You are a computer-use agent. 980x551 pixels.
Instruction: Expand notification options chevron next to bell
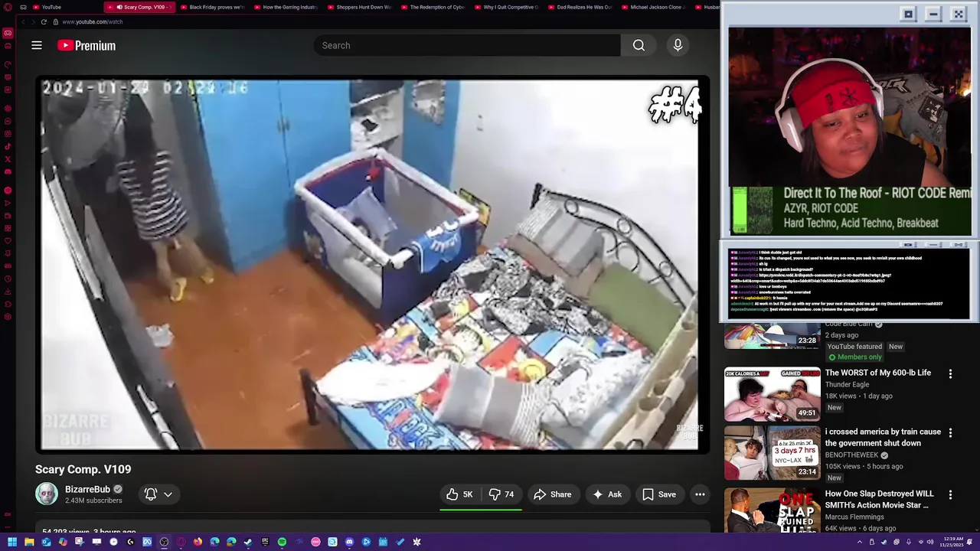(168, 494)
